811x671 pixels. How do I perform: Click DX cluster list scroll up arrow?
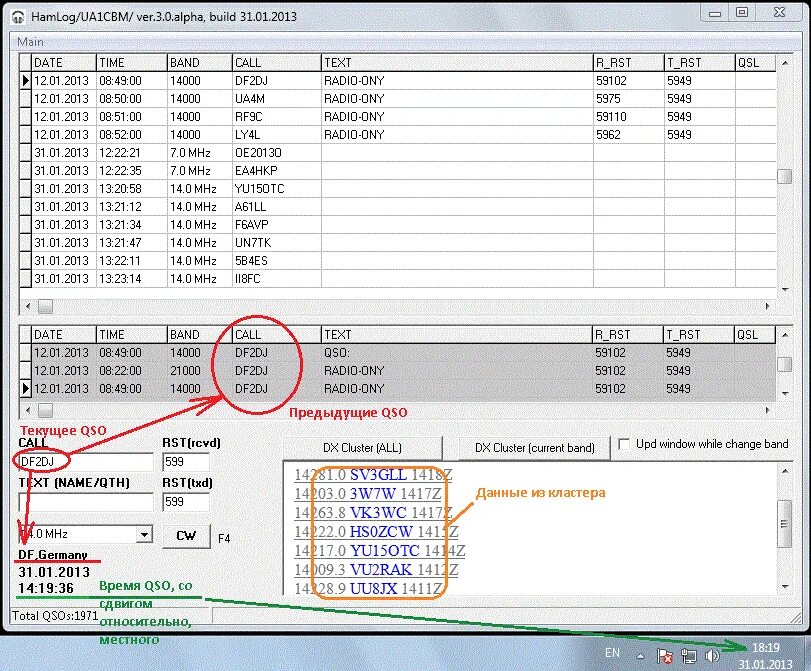785,471
